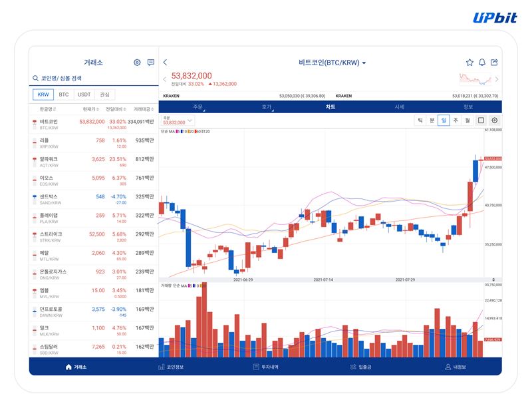Viewport: 532px width, 408px height.
Task: Show next coin arrow beside mini chart
Action: pyautogui.click(x=497, y=79)
